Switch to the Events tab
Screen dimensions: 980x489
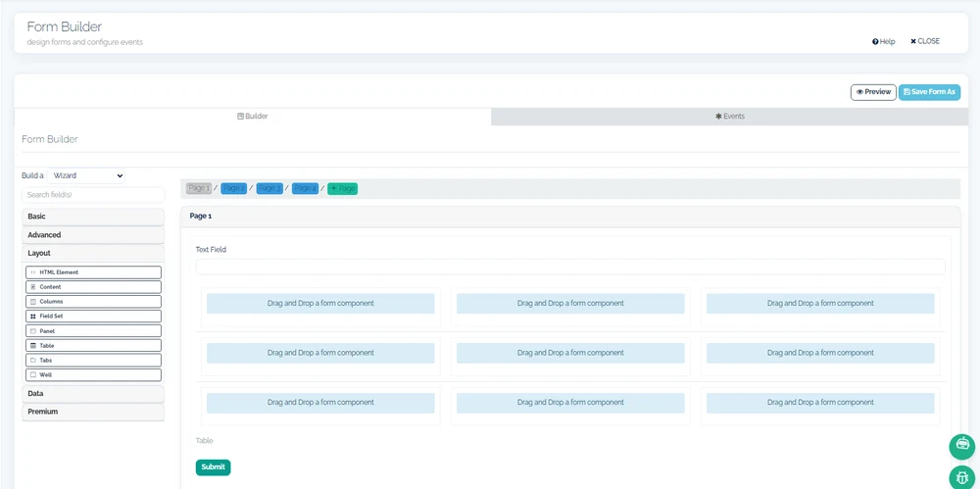click(x=730, y=117)
